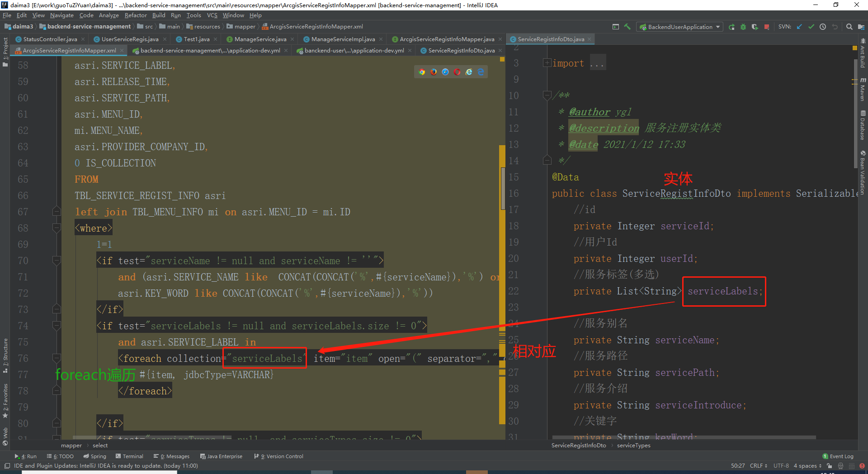Rerun BackendUserApplication with green arrow icon
Screen dimensions: 868x474
point(731,27)
